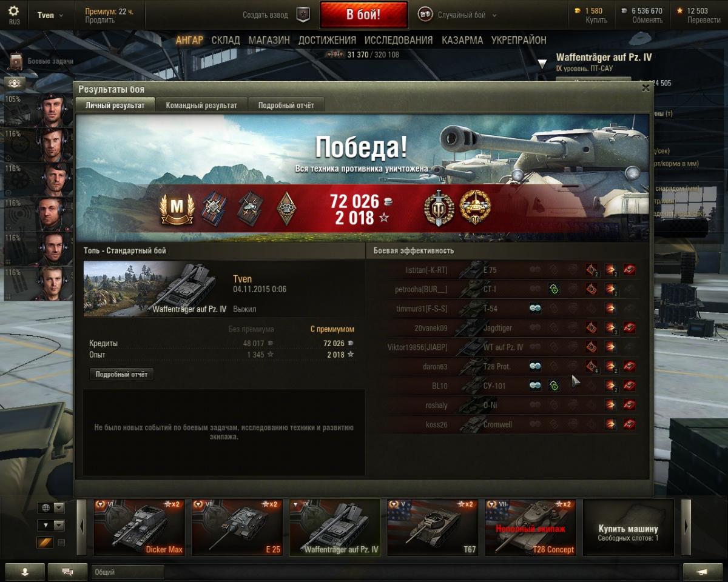Screen dimensions: 728x582
Task: Click the platoon shield icon next to Создать взвод
Action: coord(303,15)
